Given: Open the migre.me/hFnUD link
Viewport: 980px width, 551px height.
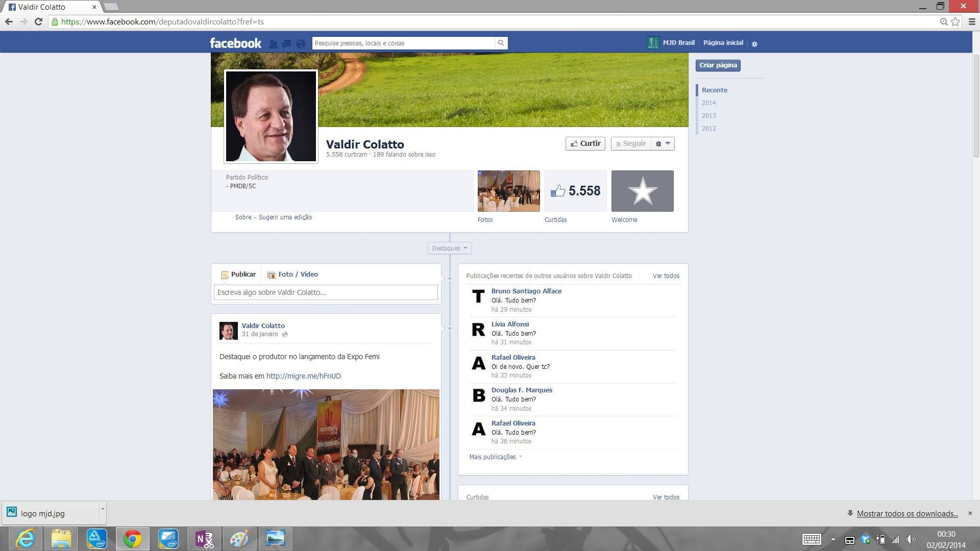Looking at the screenshot, I should tap(303, 376).
